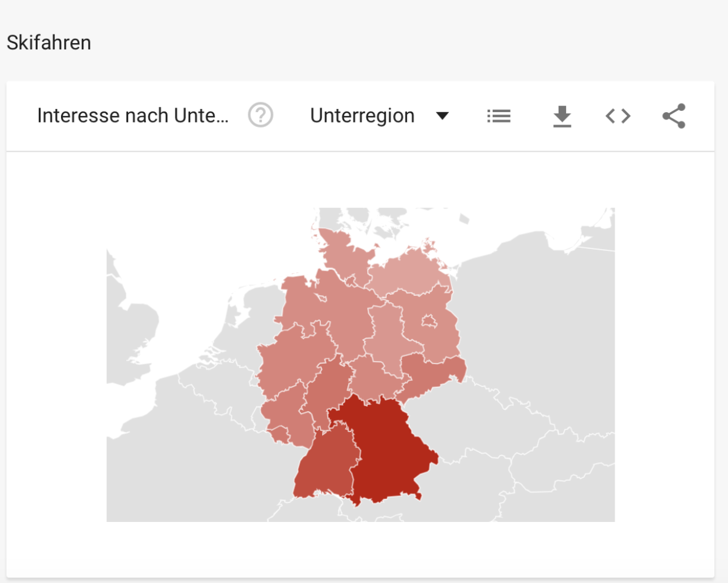Click the Interesse nach Unte... title

click(x=133, y=116)
